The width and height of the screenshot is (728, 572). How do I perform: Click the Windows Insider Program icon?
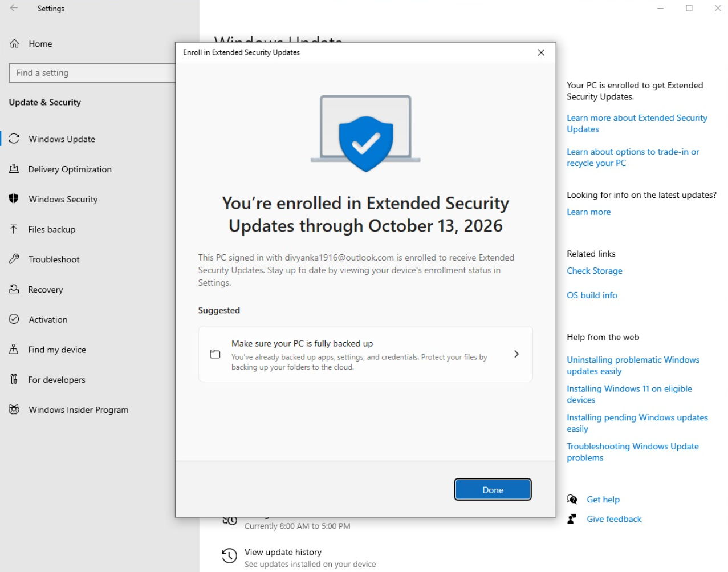(14, 409)
